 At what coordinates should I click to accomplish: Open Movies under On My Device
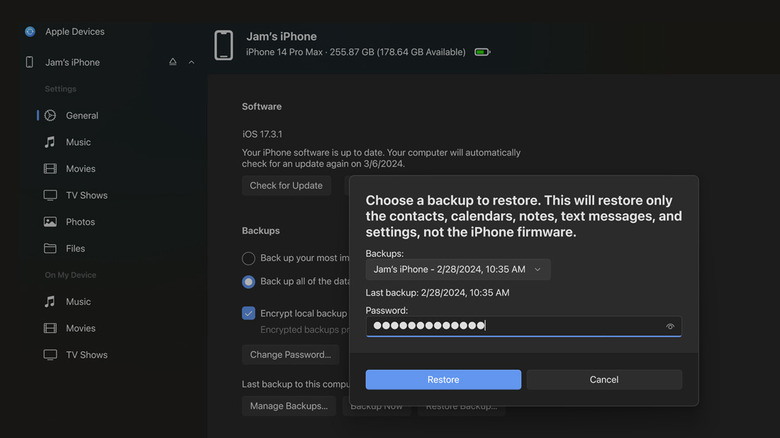tap(80, 328)
